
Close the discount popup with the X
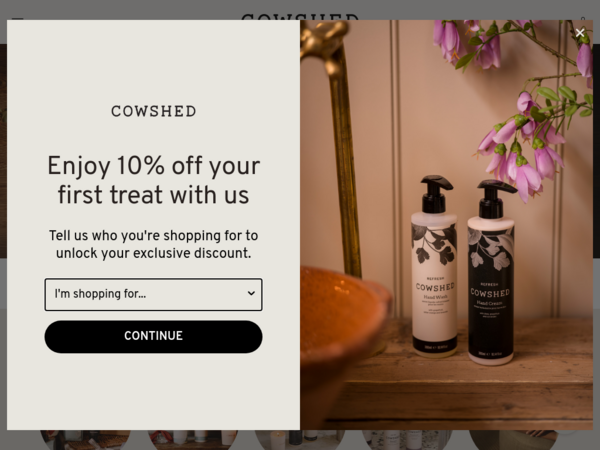tap(580, 33)
